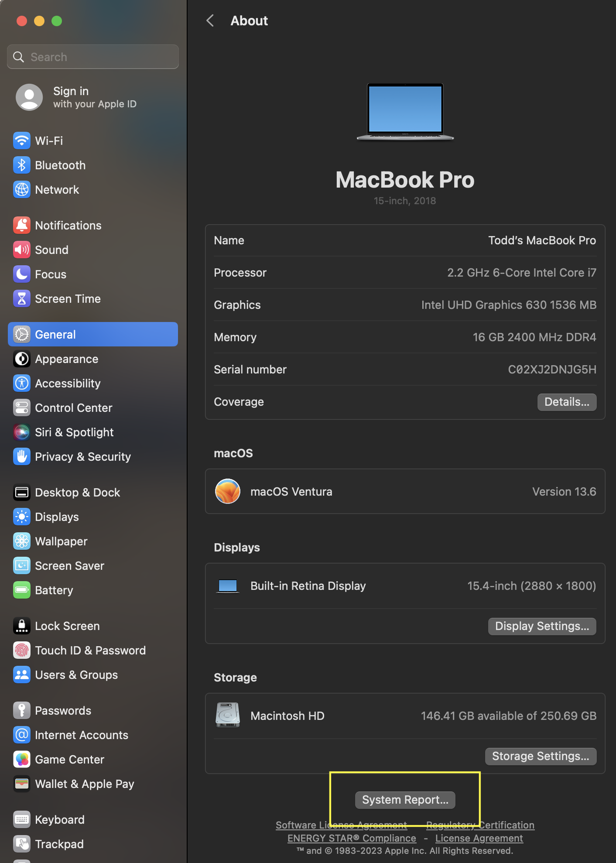Click the Version 13.6 text
This screenshot has width=616, height=863.
coord(564,492)
